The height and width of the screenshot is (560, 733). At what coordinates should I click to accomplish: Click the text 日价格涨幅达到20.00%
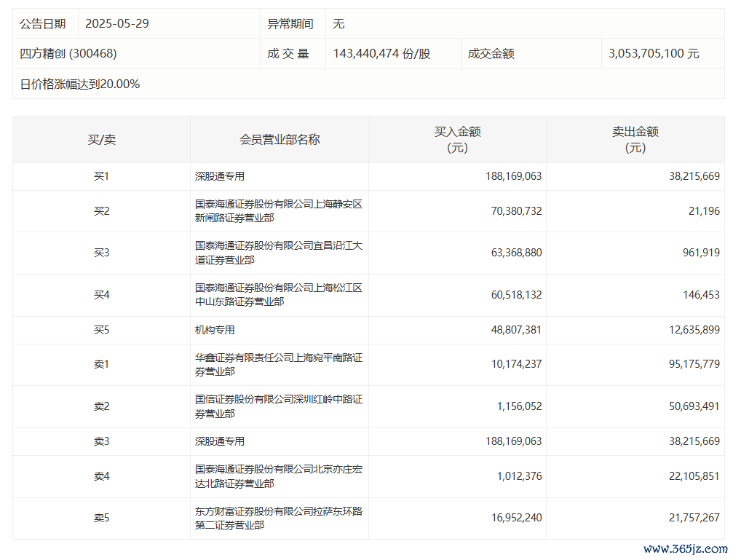pos(80,84)
